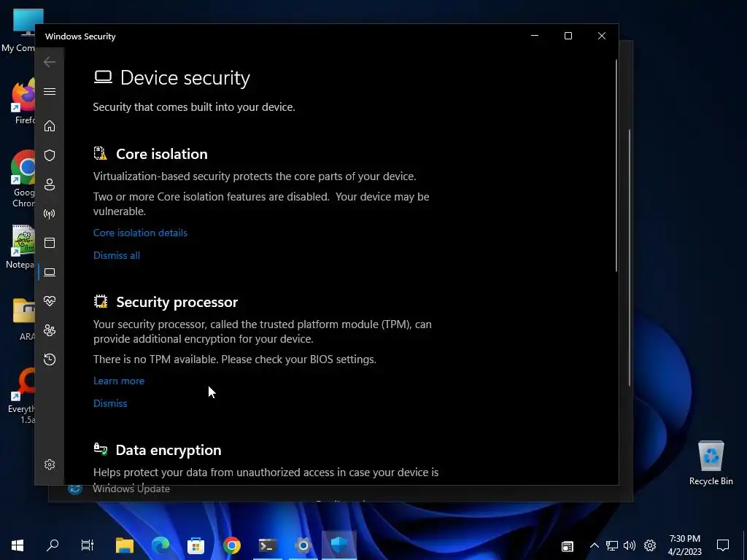Open Protection history clock icon
This screenshot has width=747, height=560.
click(x=50, y=359)
